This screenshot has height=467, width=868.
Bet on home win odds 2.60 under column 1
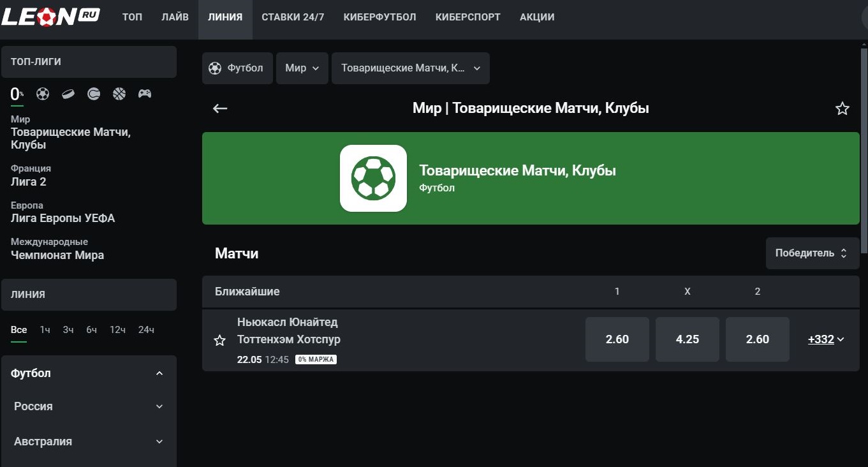tap(617, 339)
